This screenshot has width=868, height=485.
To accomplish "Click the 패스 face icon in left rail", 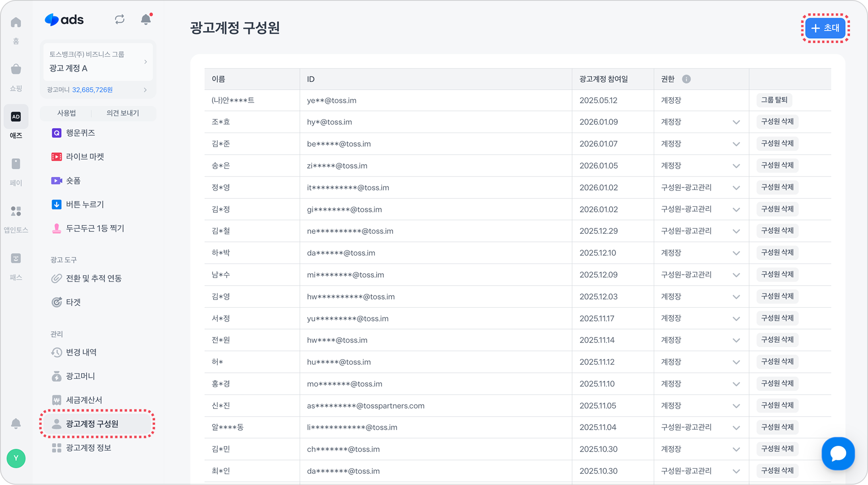I will (16, 258).
